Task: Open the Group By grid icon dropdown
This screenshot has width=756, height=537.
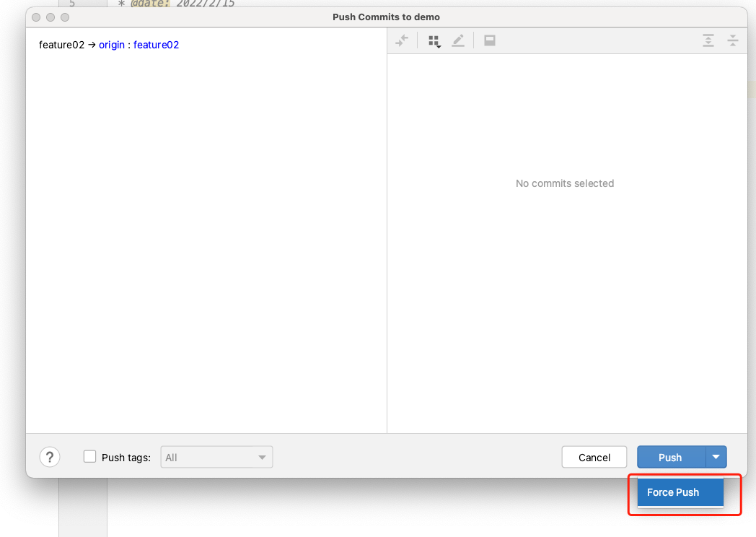Action: pyautogui.click(x=434, y=41)
